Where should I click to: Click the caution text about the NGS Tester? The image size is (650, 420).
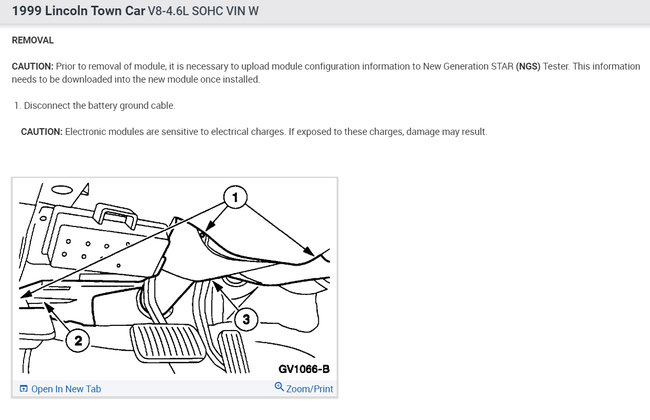[326, 73]
